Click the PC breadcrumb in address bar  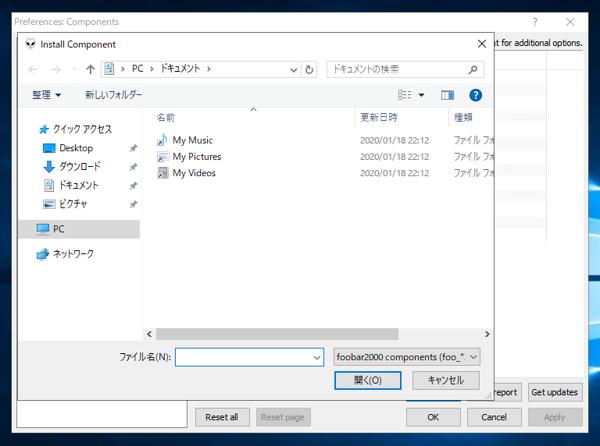(x=137, y=69)
